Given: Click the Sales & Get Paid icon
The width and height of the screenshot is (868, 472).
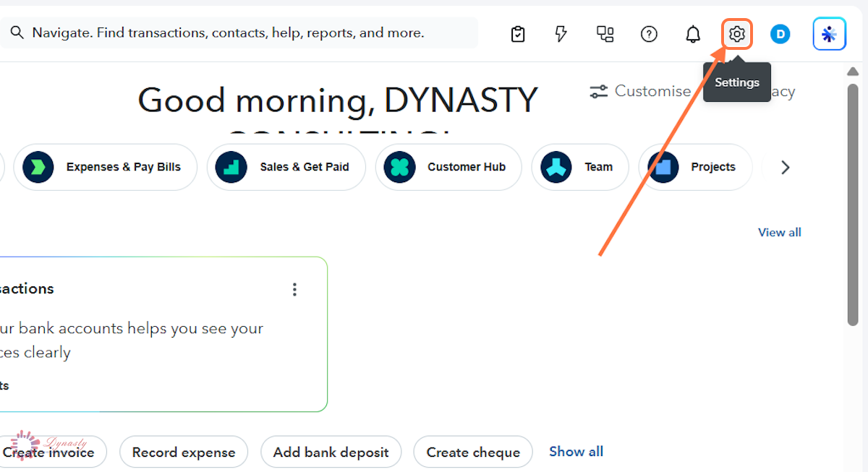Looking at the screenshot, I should (x=231, y=167).
